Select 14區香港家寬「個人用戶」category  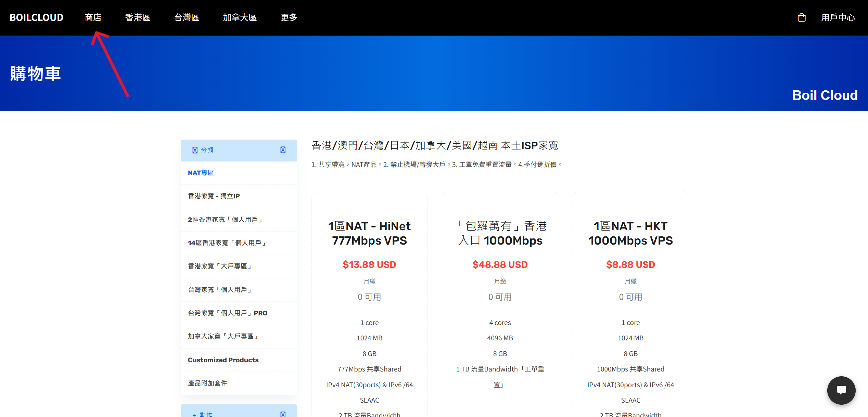coord(239,243)
